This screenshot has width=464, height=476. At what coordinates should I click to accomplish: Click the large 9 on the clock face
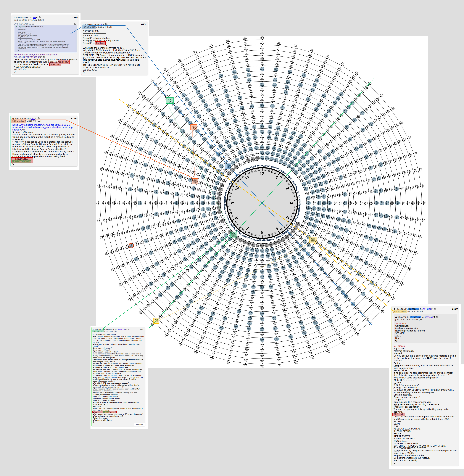[x=233, y=203]
